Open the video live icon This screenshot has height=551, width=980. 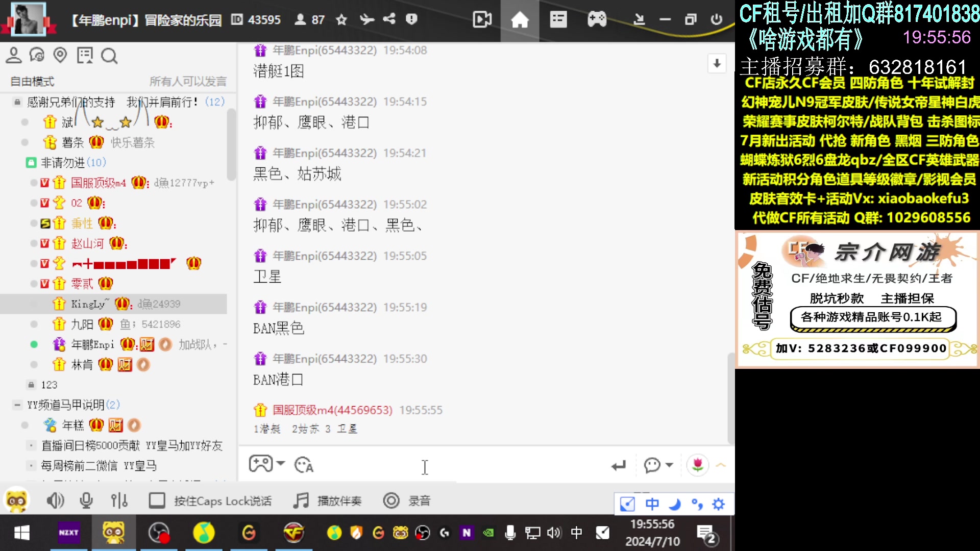482,20
